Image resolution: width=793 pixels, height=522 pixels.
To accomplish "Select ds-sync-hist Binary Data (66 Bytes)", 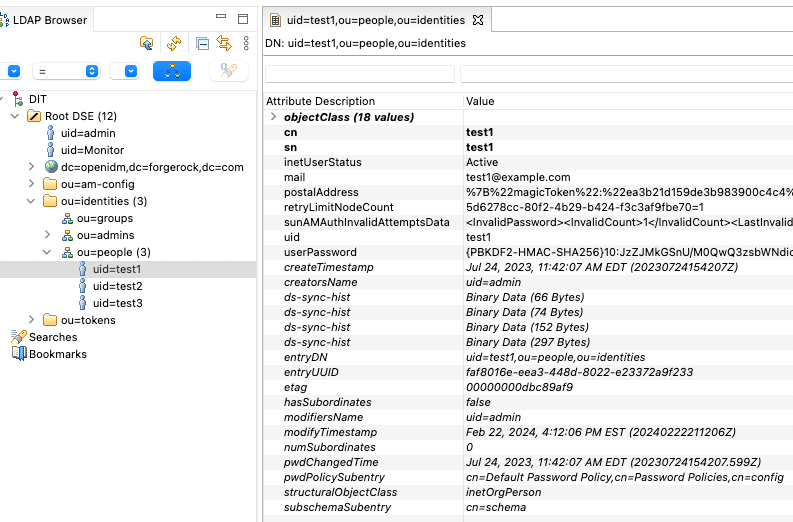I will pyautogui.click(x=525, y=297).
